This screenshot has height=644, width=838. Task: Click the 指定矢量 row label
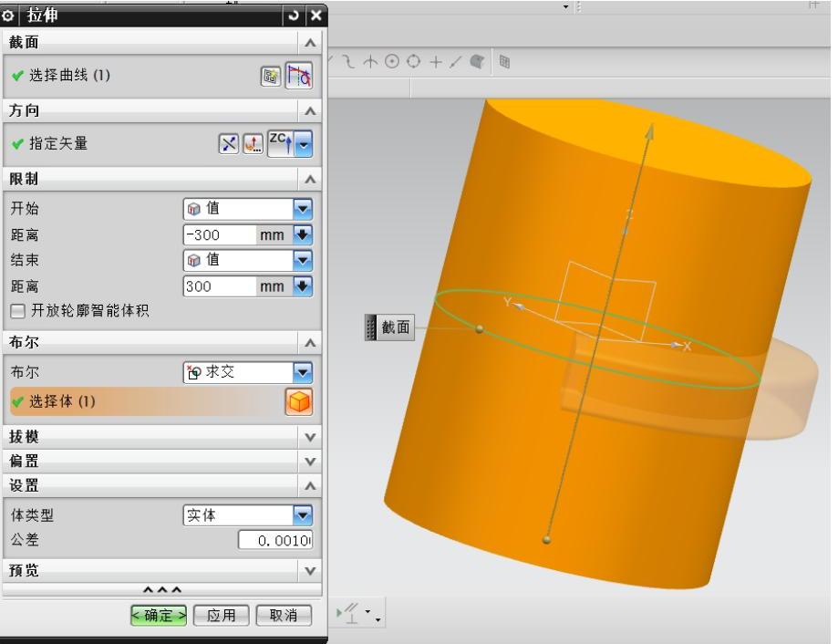click(58, 144)
